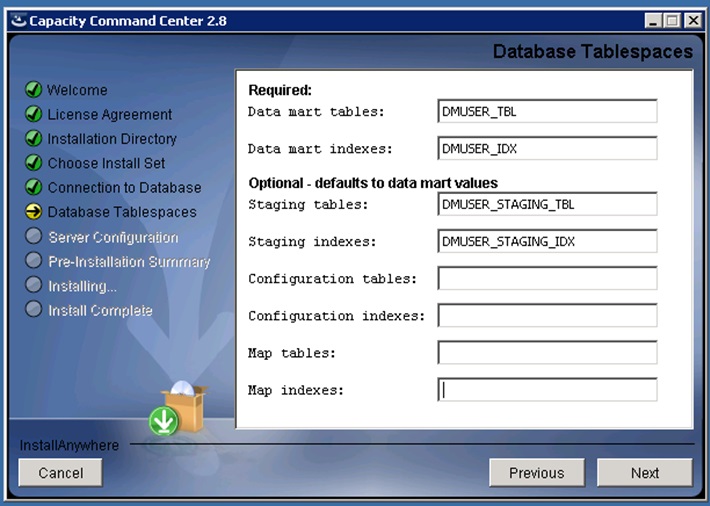Click the gray circle beside Server Configuration
Viewport: 710px width, 506px height.
(x=34, y=236)
